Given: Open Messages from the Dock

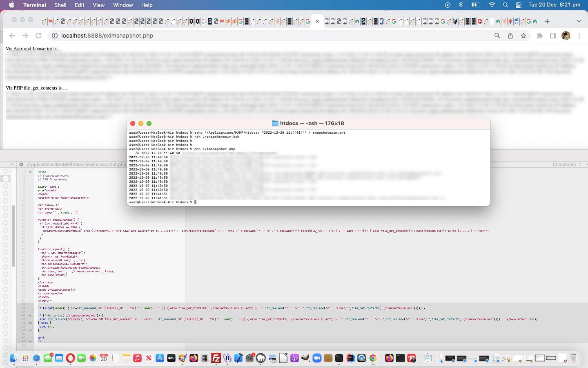Looking at the screenshot, I should point(48,358).
